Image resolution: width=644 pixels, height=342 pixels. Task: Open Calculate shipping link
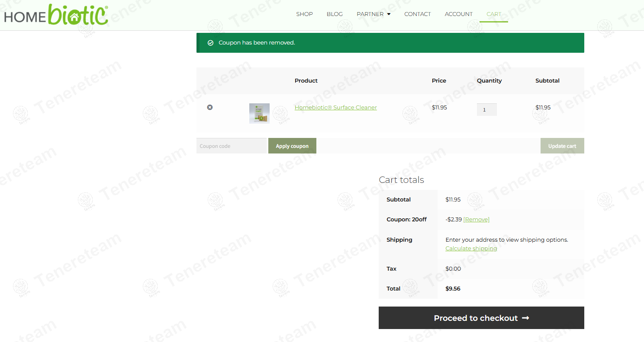click(x=471, y=248)
